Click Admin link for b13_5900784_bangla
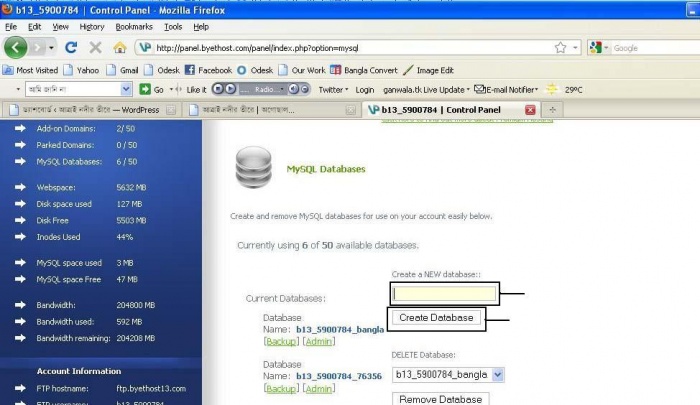700x405 pixels. [x=319, y=342]
